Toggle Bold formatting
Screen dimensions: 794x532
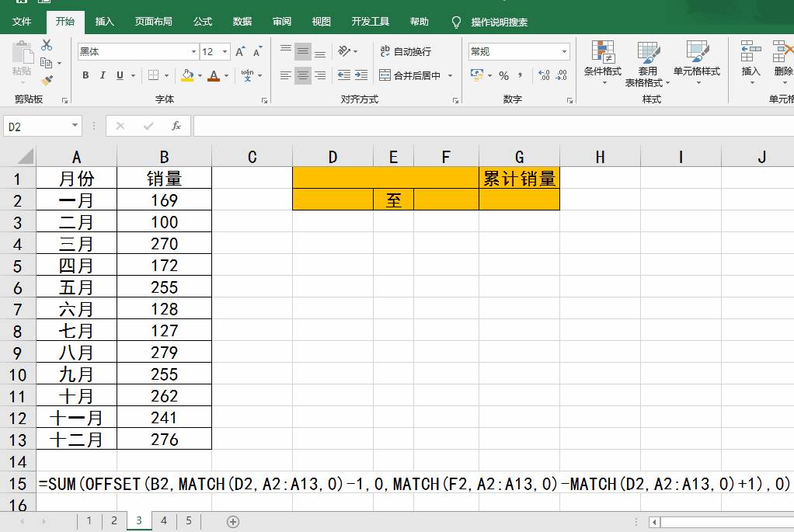(x=85, y=75)
